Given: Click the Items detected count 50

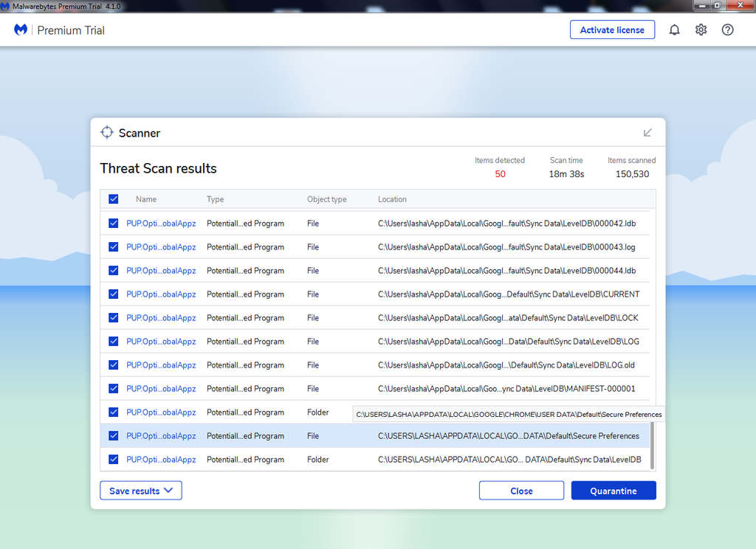Looking at the screenshot, I should [x=500, y=174].
